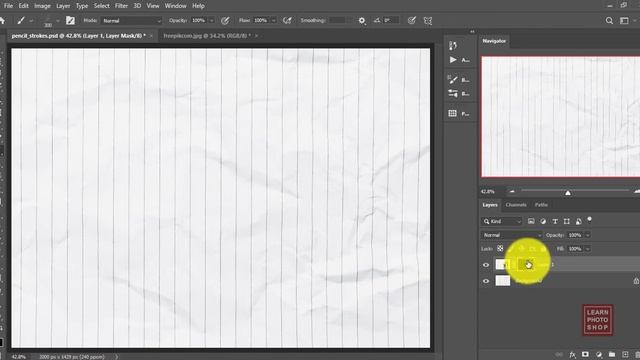The height and width of the screenshot is (360, 640).
Task: Open the File menu
Action: (x=8, y=6)
